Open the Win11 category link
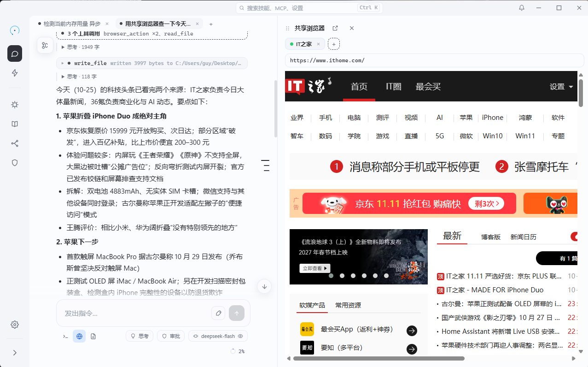The width and height of the screenshot is (588, 367). pyautogui.click(x=525, y=136)
